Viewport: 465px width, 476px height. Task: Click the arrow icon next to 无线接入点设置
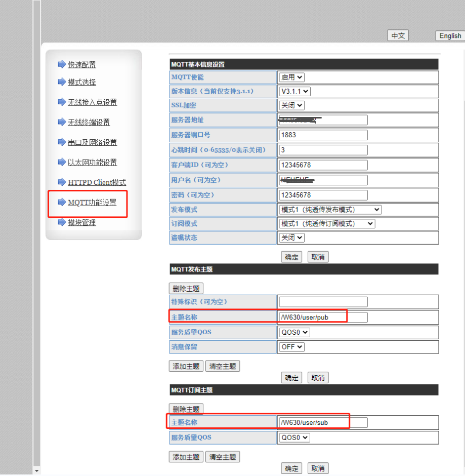pyautogui.click(x=62, y=102)
